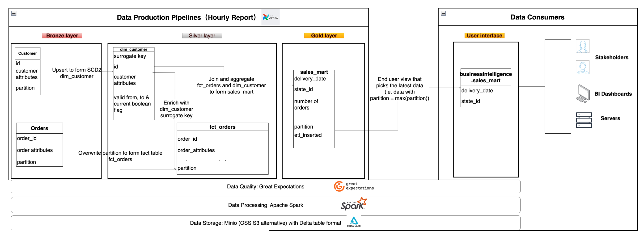This screenshot has width=644, height=239.
Task: Select the fct_orders table header
Action: [222, 127]
